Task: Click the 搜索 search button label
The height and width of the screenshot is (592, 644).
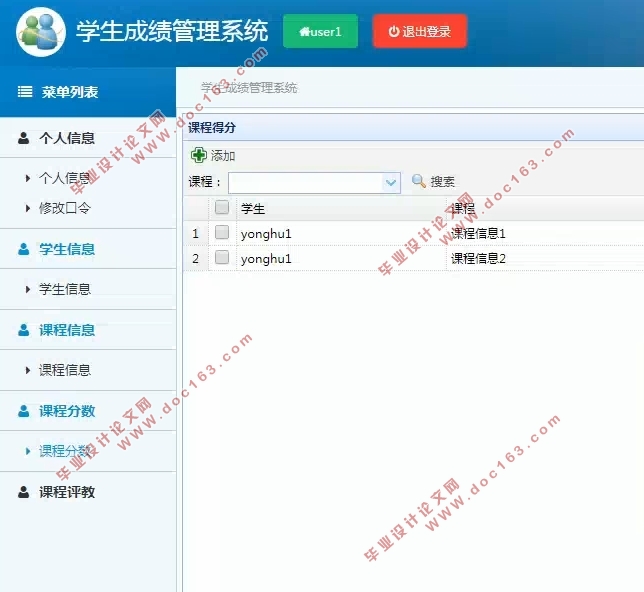Action: point(442,181)
